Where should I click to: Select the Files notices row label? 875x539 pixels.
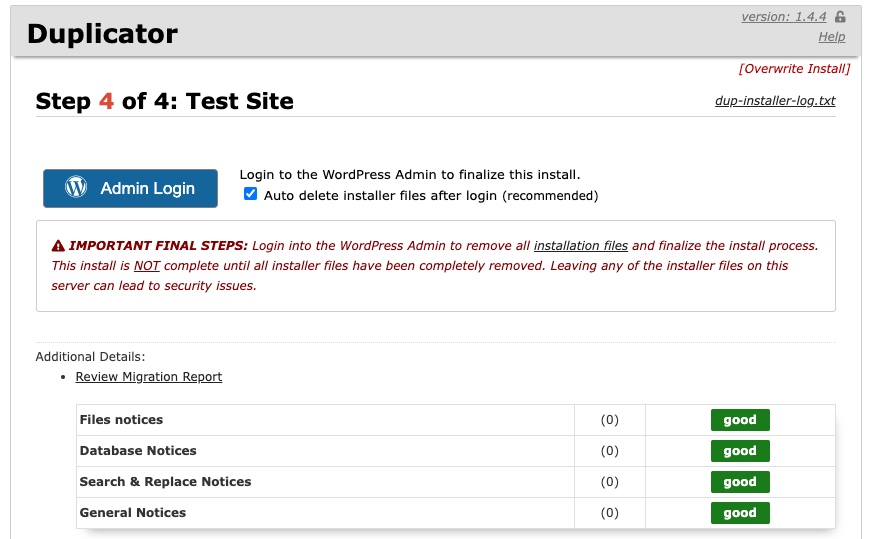click(121, 420)
